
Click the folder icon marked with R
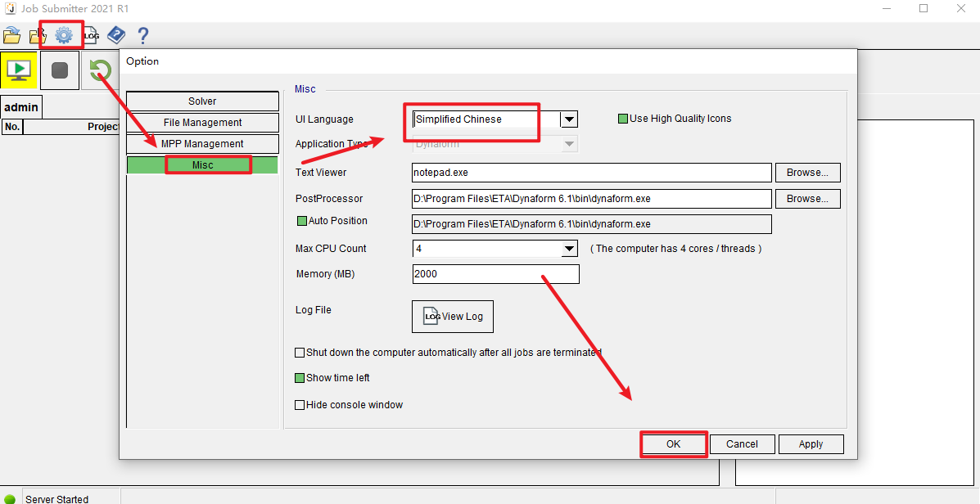(38, 36)
